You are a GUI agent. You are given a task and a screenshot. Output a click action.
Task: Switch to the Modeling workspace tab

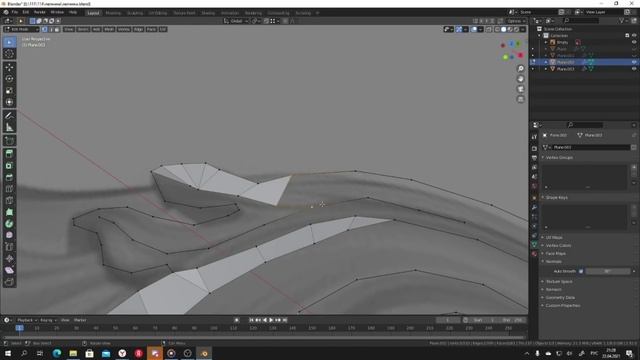[x=113, y=13]
